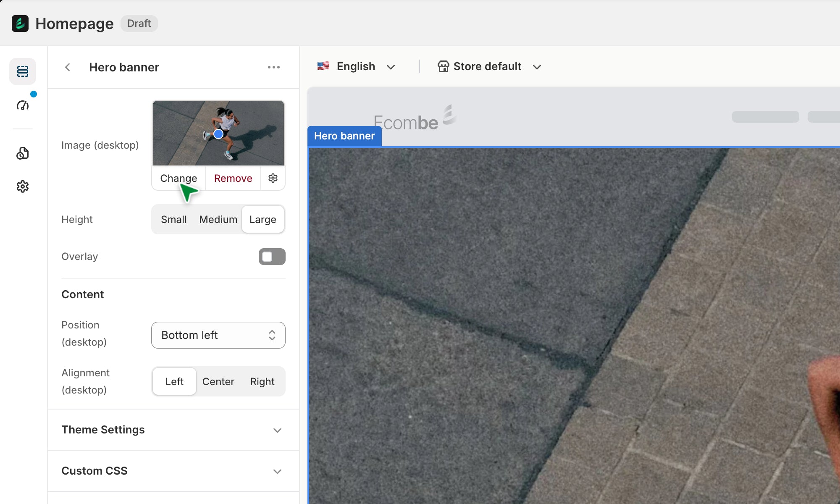
Task: Click the blue focal point on thumbnail
Action: 218,134
